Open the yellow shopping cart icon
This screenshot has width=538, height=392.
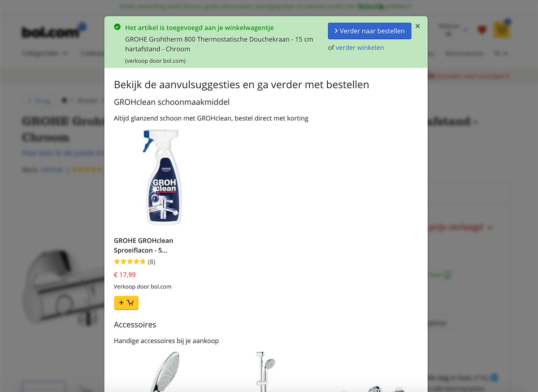point(502,30)
